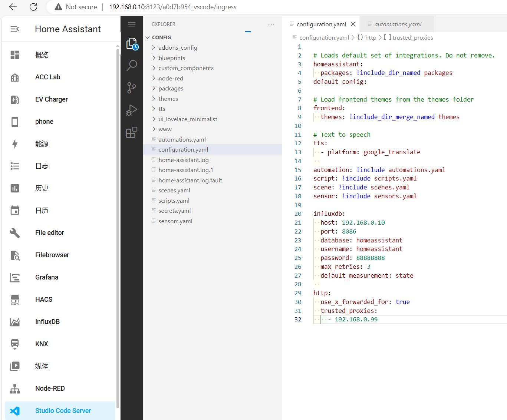
Task: Click configuration.yaml breadcrumb segment
Action: 324,37
